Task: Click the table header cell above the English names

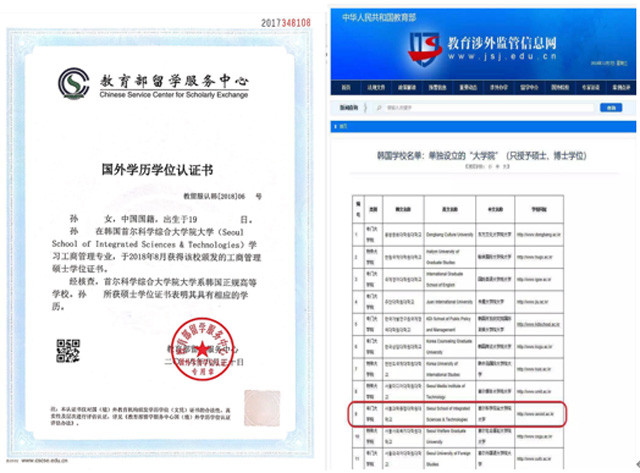Action: click(x=450, y=209)
